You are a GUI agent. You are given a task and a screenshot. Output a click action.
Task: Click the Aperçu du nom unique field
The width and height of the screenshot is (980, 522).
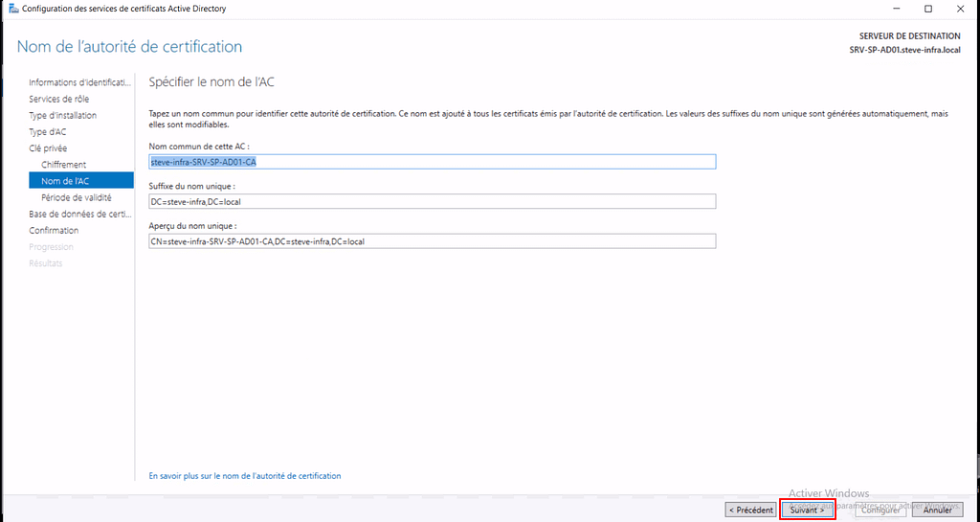pyautogui.click(x=432, y=241)
